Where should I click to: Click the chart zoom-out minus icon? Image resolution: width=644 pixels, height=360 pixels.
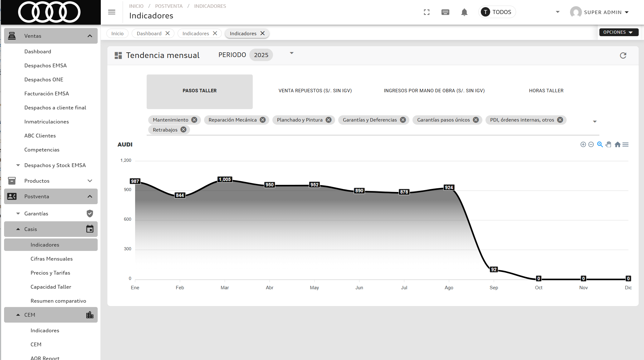(591, 144)
